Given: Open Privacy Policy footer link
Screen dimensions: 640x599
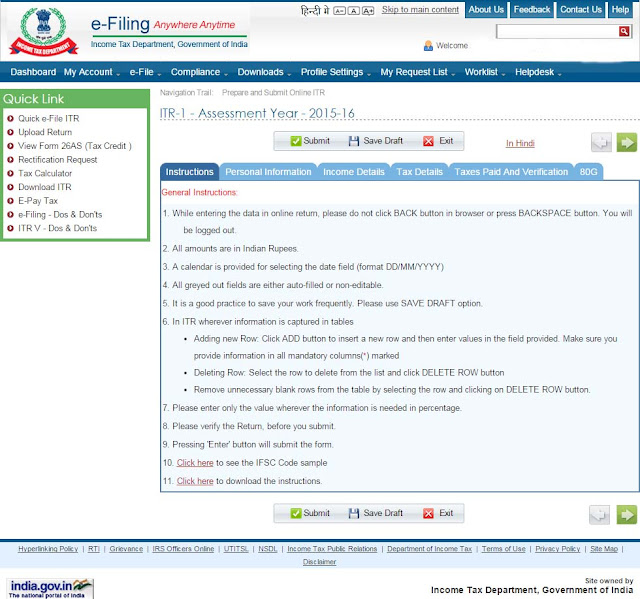Looking at the screenshot, I should [558, 549].
